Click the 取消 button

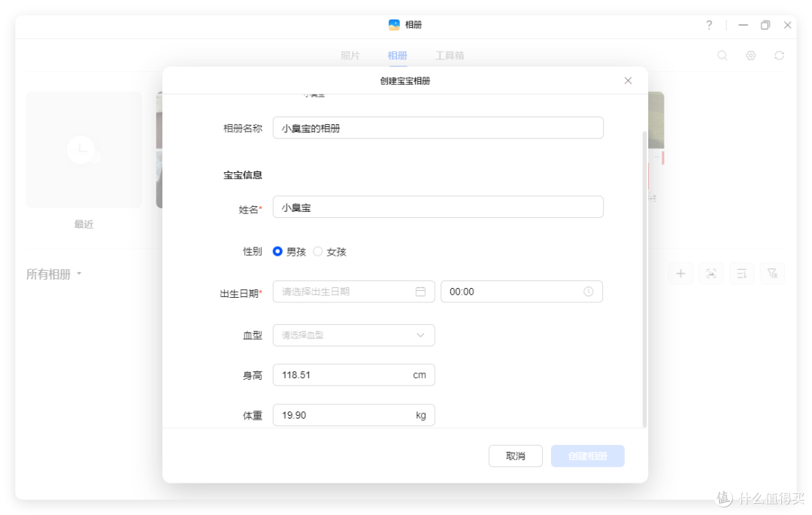515,456
